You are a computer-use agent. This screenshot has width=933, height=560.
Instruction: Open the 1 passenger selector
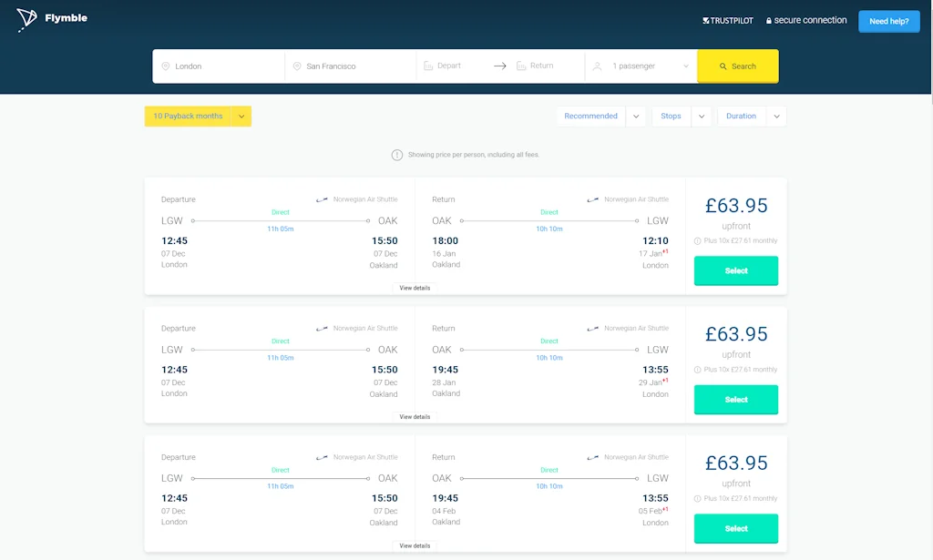[641, 66]
